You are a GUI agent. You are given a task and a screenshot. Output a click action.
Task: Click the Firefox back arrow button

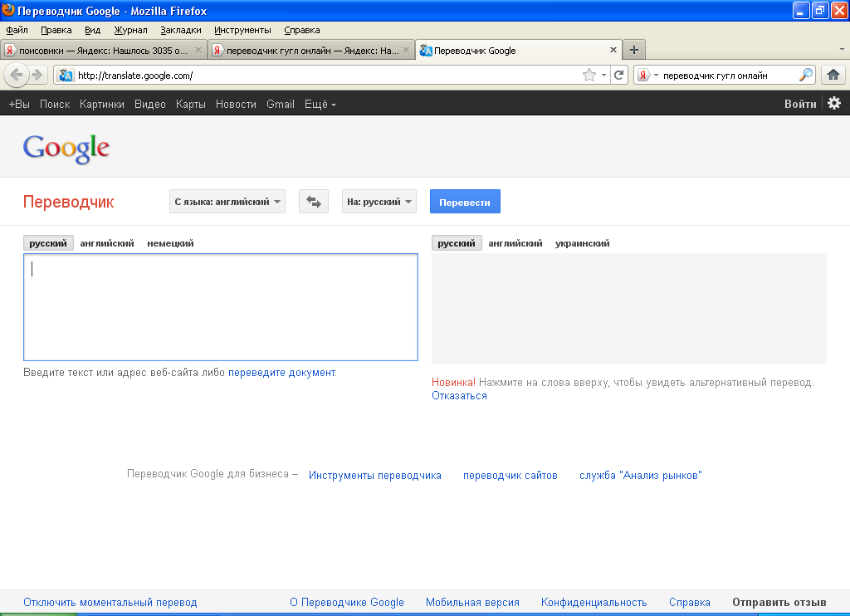[x=17, y=75]
